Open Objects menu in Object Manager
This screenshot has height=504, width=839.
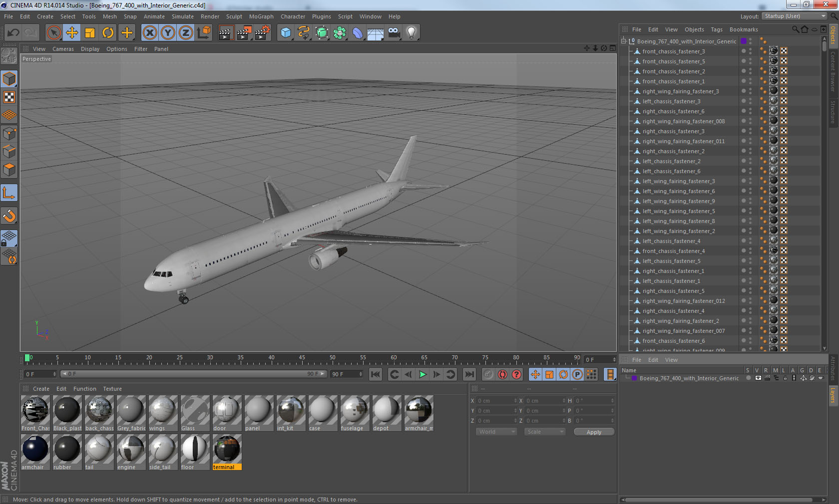point(694,29)
